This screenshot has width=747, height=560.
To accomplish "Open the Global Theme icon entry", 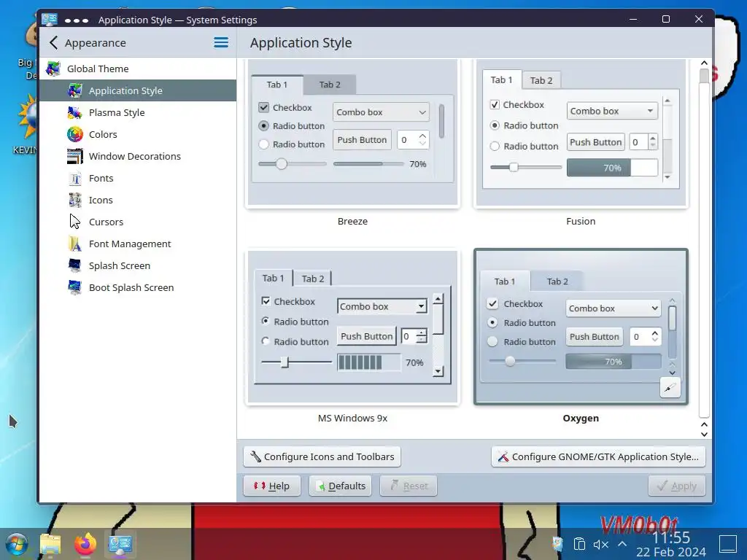I will pyautogui.click(x=53, y=69).
